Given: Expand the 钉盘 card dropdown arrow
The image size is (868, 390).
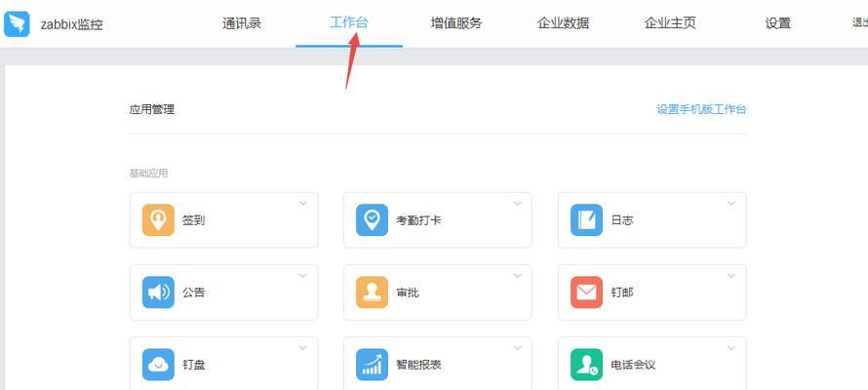Looking at the screenshot, I should pos(302,348).
